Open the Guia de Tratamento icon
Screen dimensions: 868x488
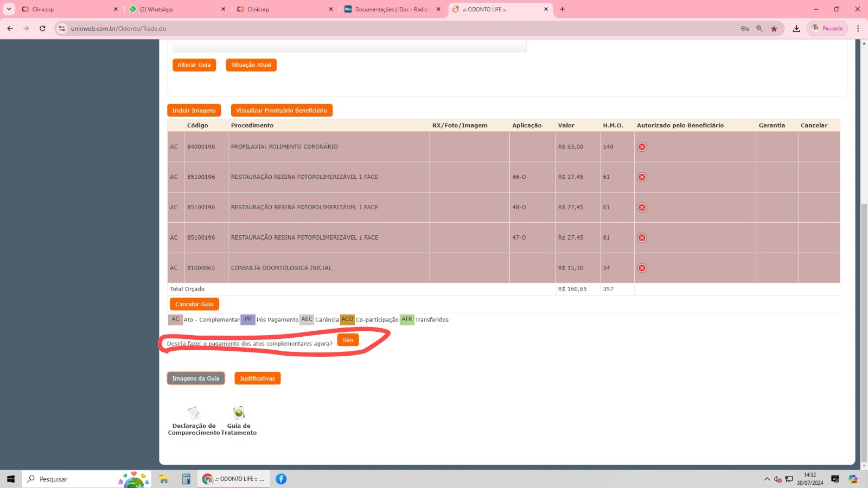(x=239, y=413)
